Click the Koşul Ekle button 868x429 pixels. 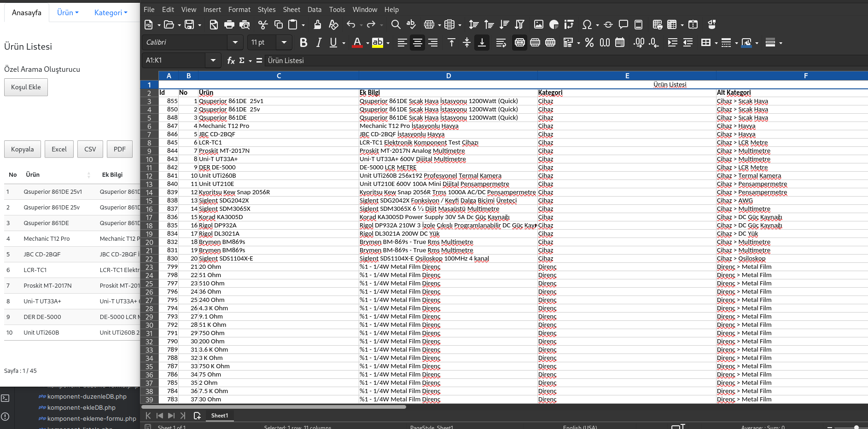26,87
